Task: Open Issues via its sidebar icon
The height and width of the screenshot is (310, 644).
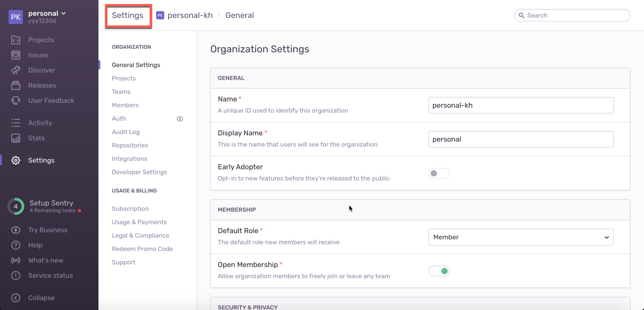Action: point(16,55)
